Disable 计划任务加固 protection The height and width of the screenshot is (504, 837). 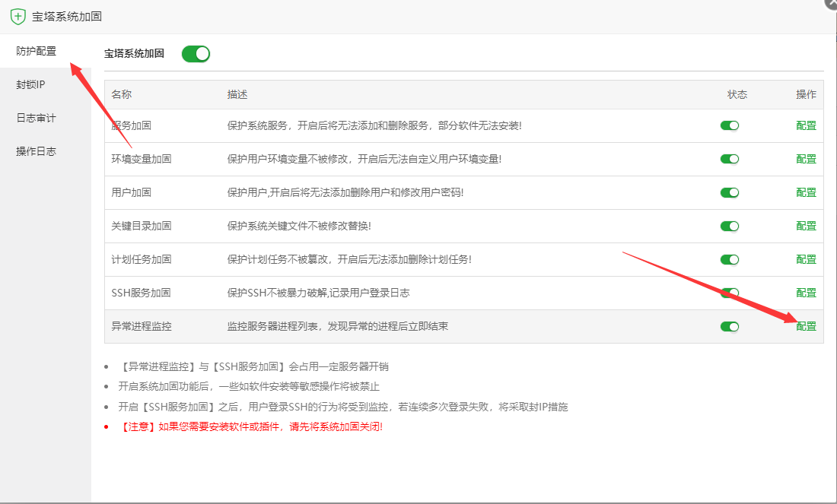pos(729,259)
